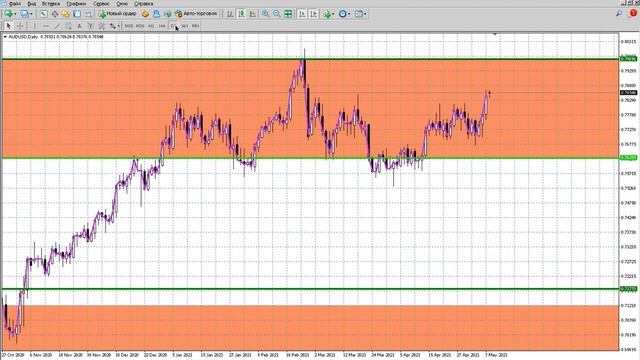640x360 pixels.
Task: Switch to the H4 timeframe
Action: coord(162,26)
